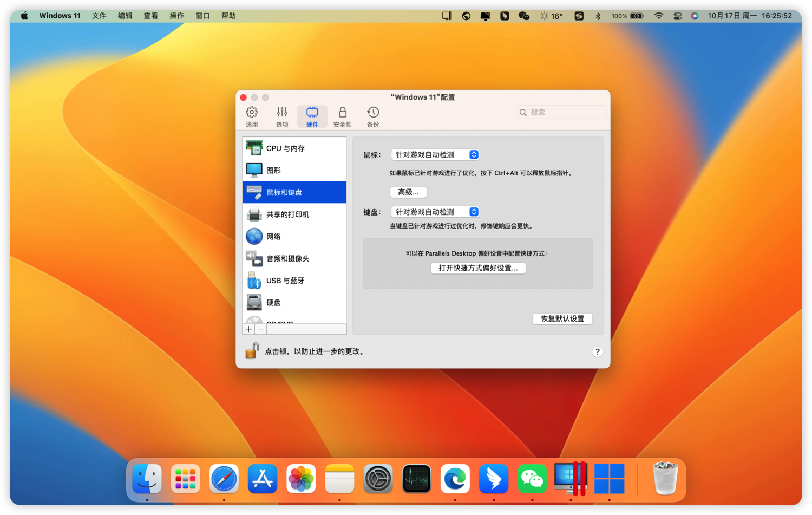Launch Microsoft Edge from the Dock
The width and height of the screenshot is (812, 515).
[455, 479]
